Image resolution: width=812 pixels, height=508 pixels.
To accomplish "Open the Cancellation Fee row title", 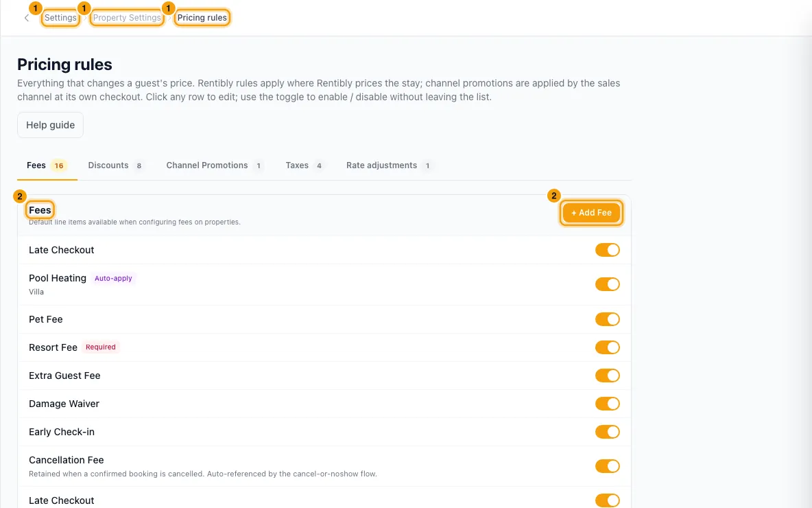I will point(67,460).
